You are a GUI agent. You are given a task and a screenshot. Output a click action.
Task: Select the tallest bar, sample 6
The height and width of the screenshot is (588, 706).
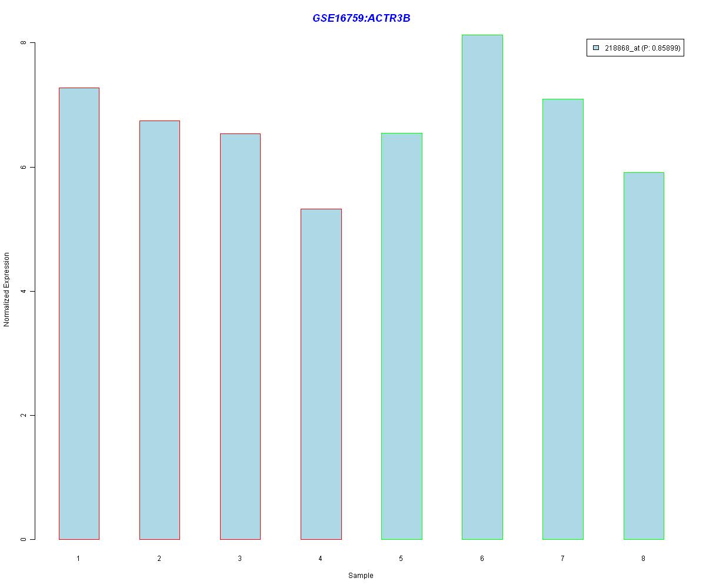tap(482, 287)
